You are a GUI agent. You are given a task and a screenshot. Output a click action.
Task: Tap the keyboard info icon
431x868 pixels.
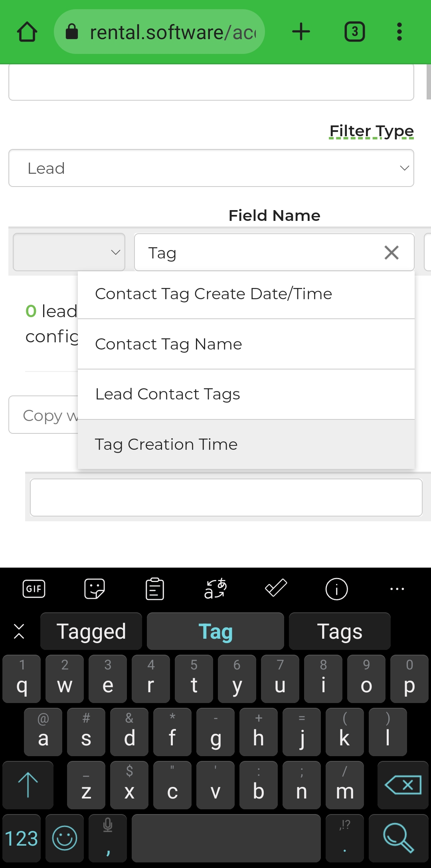click(336, 589)
